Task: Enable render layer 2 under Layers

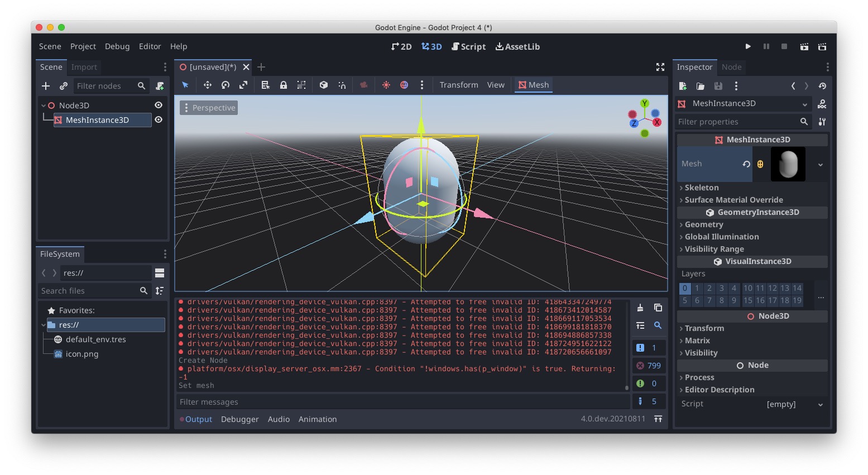Action: pos(709,288)
